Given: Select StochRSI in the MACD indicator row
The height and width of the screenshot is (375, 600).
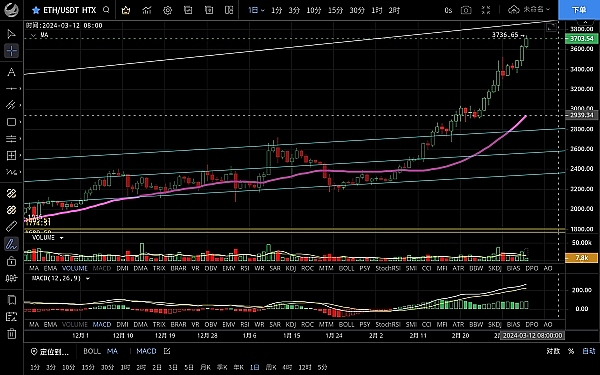Looking at the screenshot, I should tap(388, 324).
